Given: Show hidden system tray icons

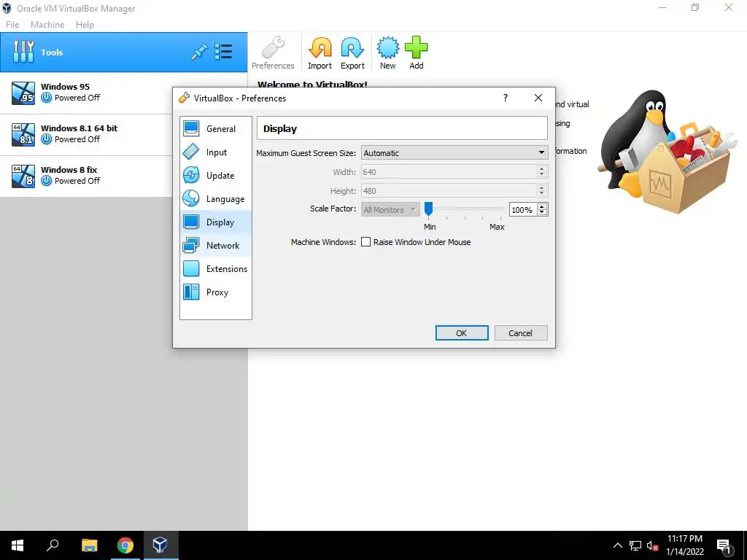Looking at the screenshot, I should click(617, 545).
